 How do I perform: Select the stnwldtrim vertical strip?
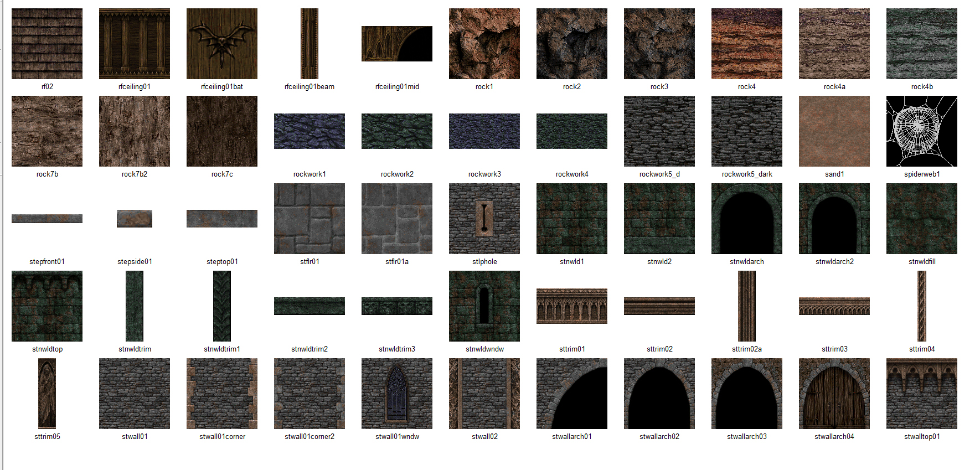pos(135,306)
